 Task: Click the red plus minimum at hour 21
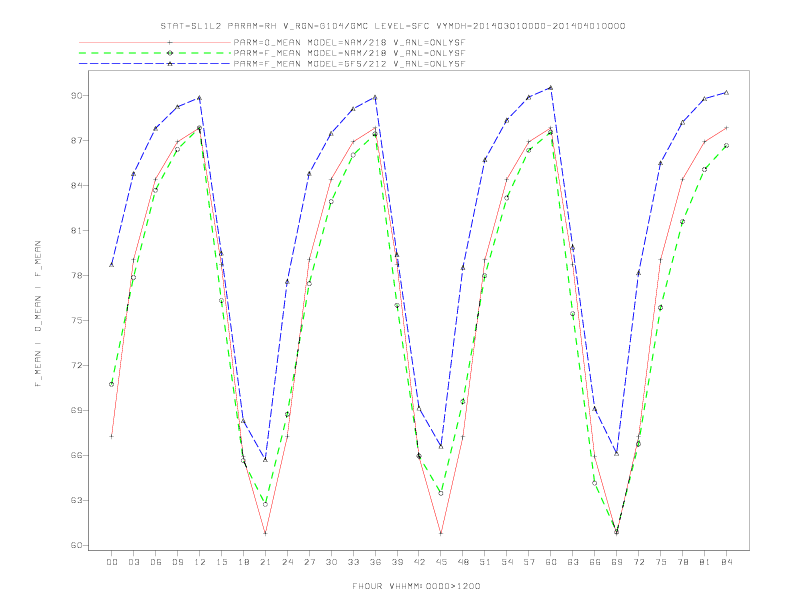coord(265,533)
